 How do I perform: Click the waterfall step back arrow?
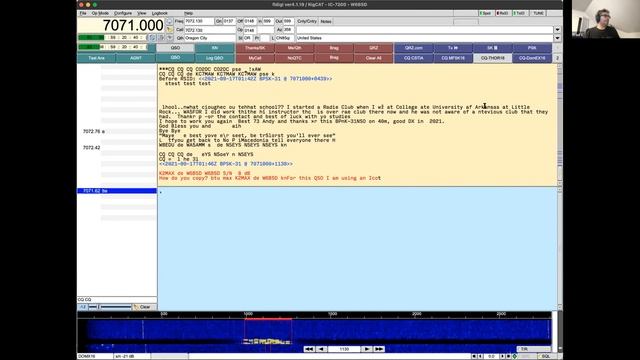click(321, 349)
